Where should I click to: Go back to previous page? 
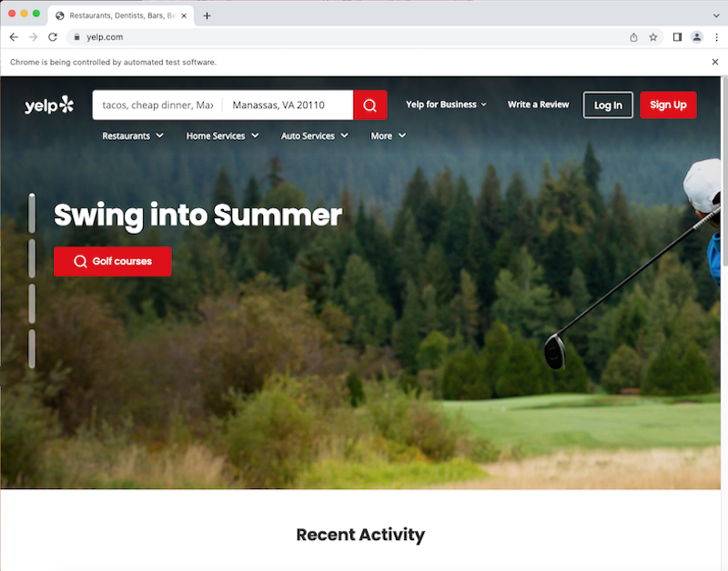point(14,37)
